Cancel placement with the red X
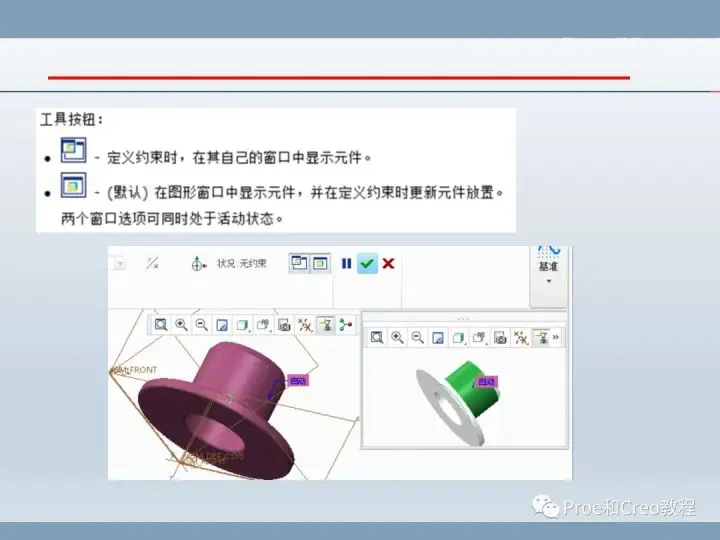Image resolution: width=720 pixels, height=540 pixels. pos(388,264)
